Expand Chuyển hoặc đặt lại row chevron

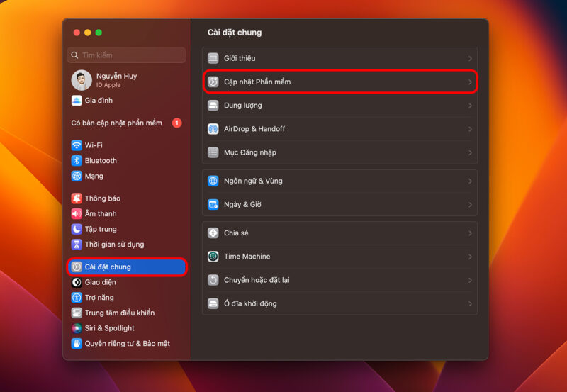pos(470,280)
